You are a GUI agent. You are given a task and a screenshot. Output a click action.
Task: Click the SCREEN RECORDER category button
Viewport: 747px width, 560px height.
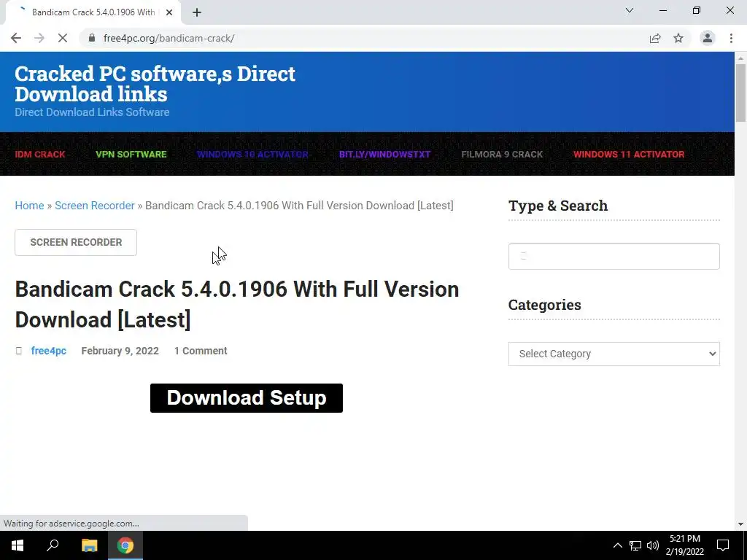coord(76,242)
